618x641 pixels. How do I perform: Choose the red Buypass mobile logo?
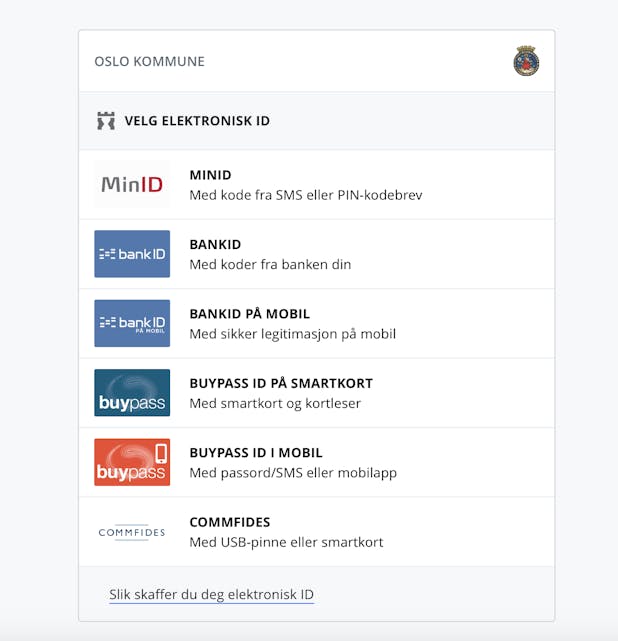click(x=132, y=462)
